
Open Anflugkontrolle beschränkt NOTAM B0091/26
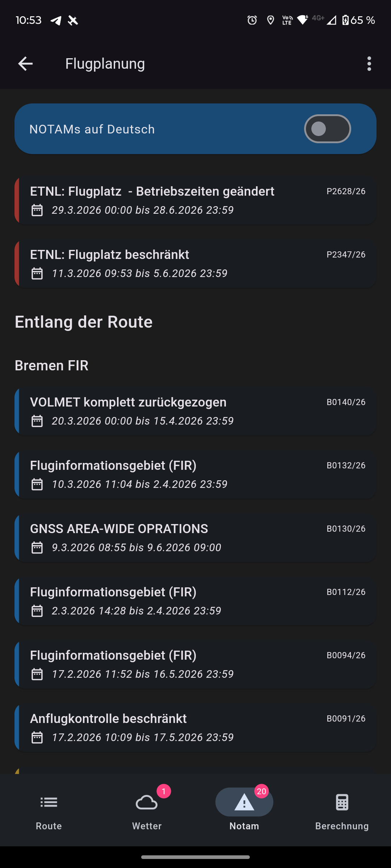click(195, 728)
